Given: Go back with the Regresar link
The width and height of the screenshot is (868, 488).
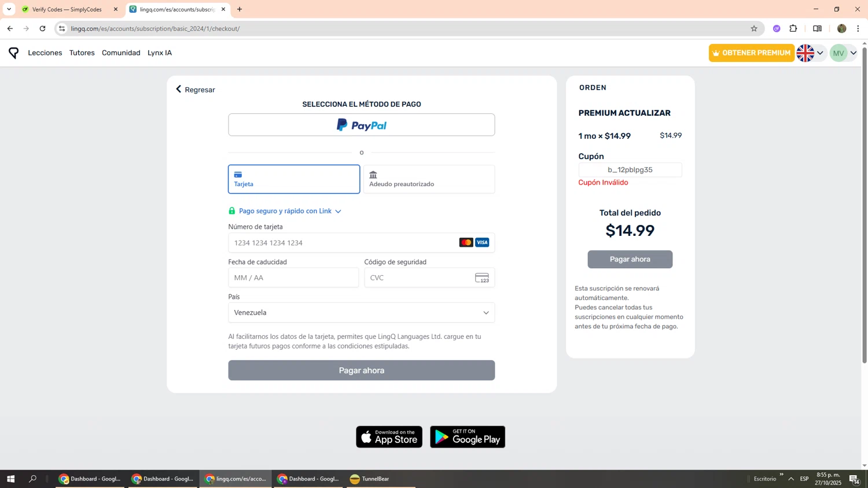Looking at the screenshot, I should pyautogui.click(x=196, y=90).
